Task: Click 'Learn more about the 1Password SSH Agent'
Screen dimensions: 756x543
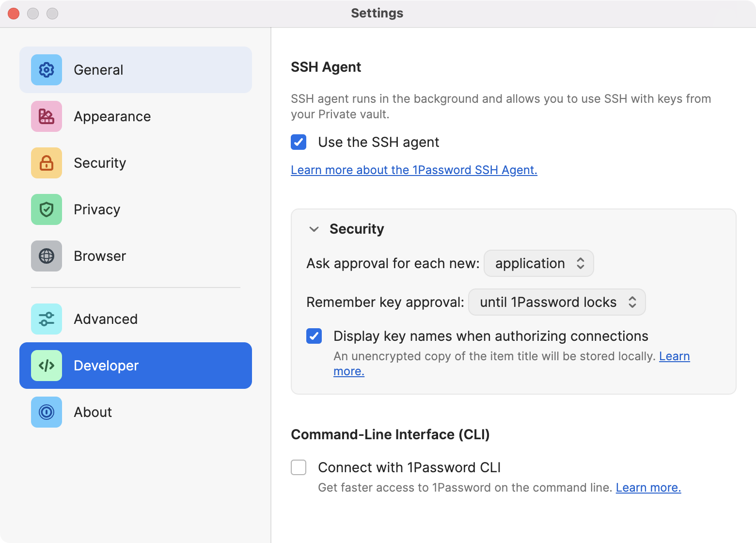Action: tap(414, 170)
